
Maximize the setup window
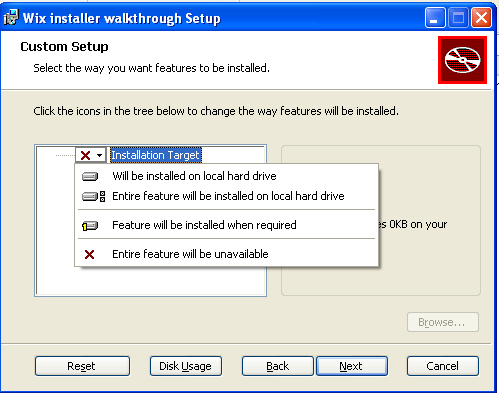458,17
